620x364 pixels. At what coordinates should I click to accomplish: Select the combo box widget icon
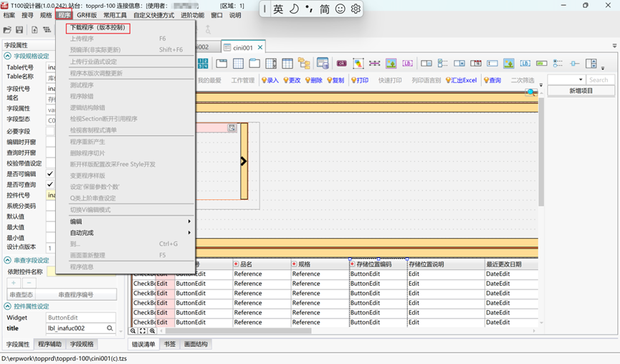click(x=459, y=63)
